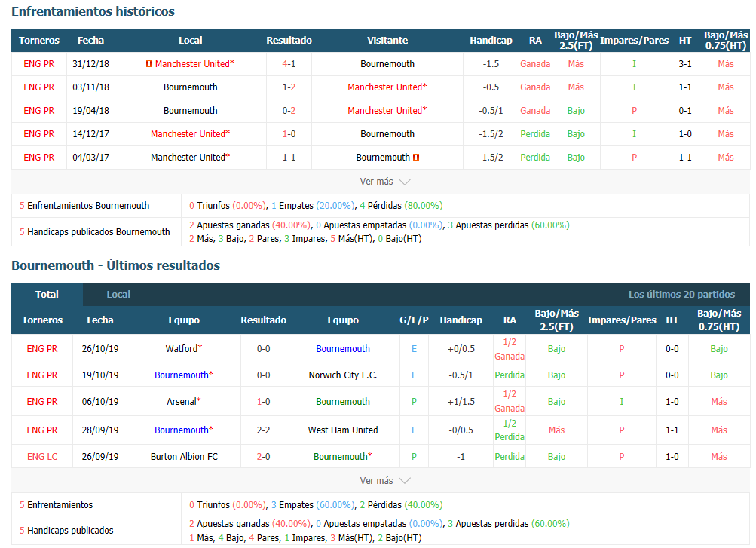Click Perdida on the 14/12/17 row
The width and height of the screenshot is (756, 548).
(535, 134)
